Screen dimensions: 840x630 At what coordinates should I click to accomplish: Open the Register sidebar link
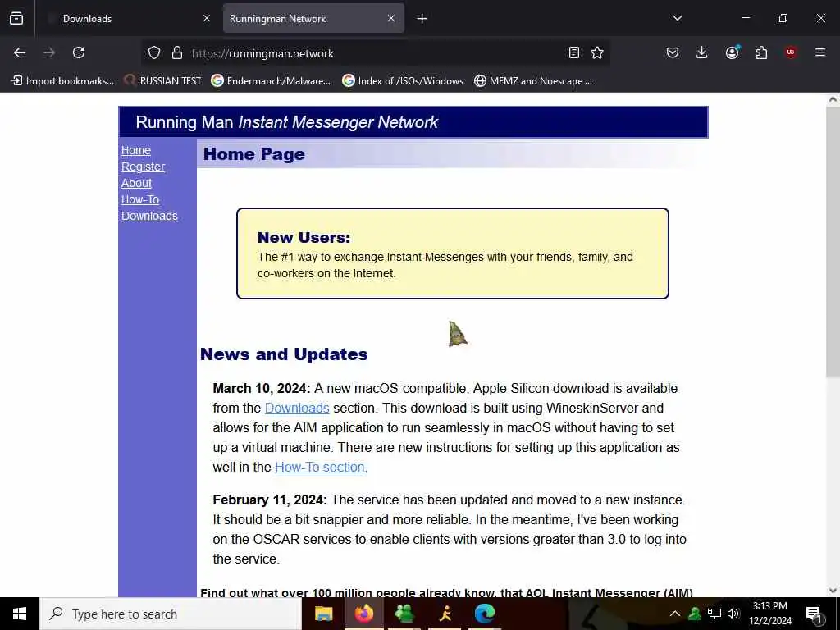[x=143, y=167]
